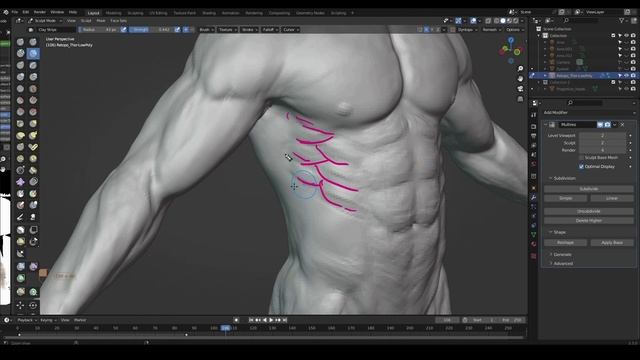Uncheck the Optimal Display checkbox
This screenshot has height=360, width=640.
tap(581, 167)
